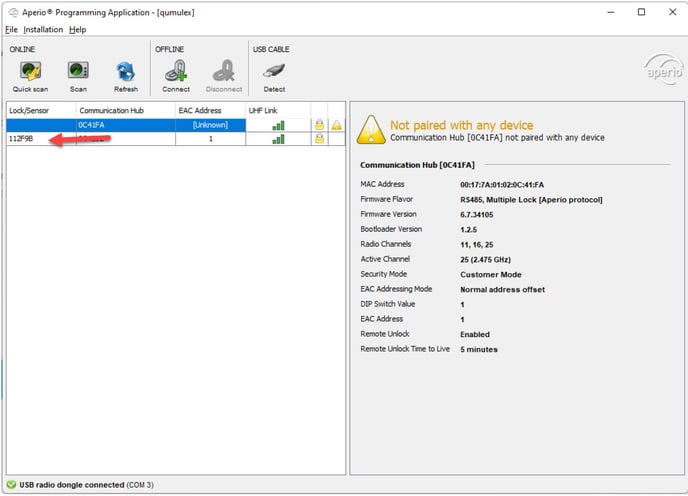The height and width of the screenshot is (496, 688).
Task: Select lock 112F9B in the list
Action: [21, 139]
